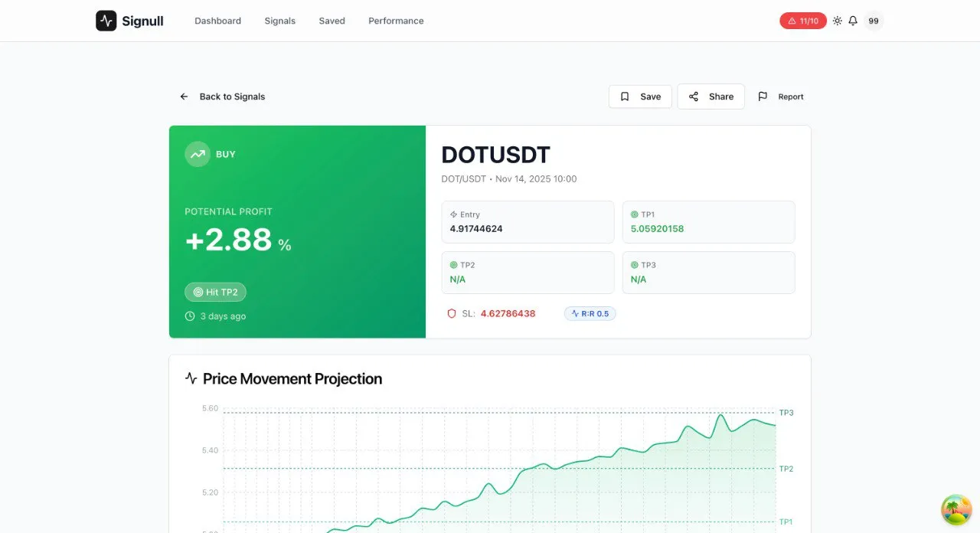Click the POTENTIAL PROFIT label
The image size is (980, 533).
tap(228, 211)
